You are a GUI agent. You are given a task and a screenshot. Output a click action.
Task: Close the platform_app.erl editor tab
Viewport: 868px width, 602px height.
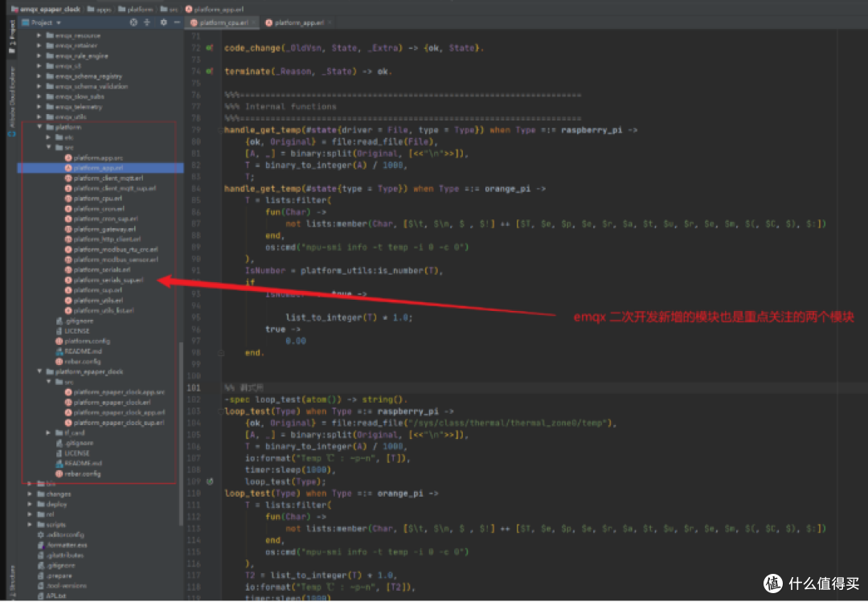[330, 23]
